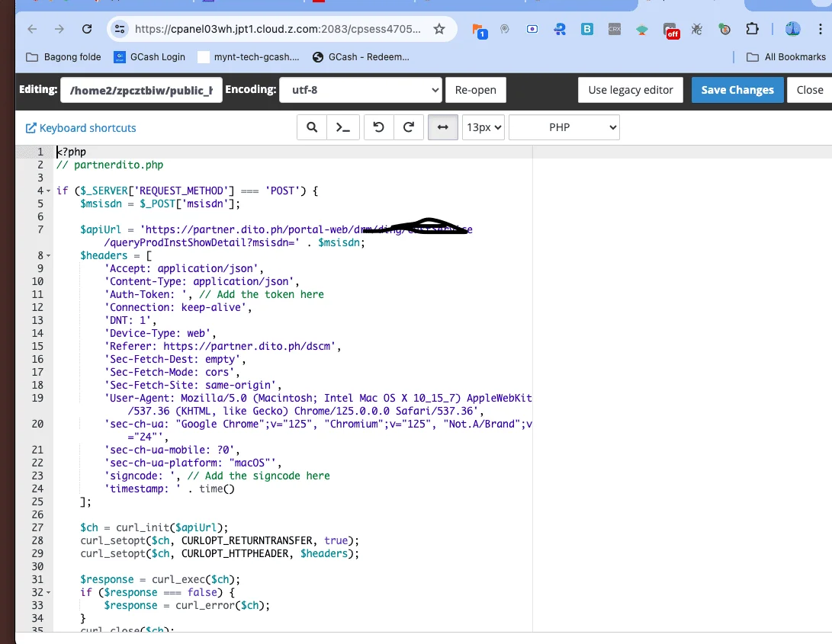Collapse the code fold on line 4
The height and width of the screenshot is (644, 832).
(x=48, y=191)
